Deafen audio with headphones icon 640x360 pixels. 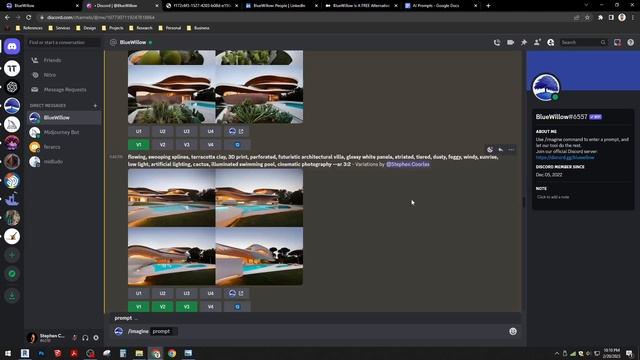pos(85,338)
